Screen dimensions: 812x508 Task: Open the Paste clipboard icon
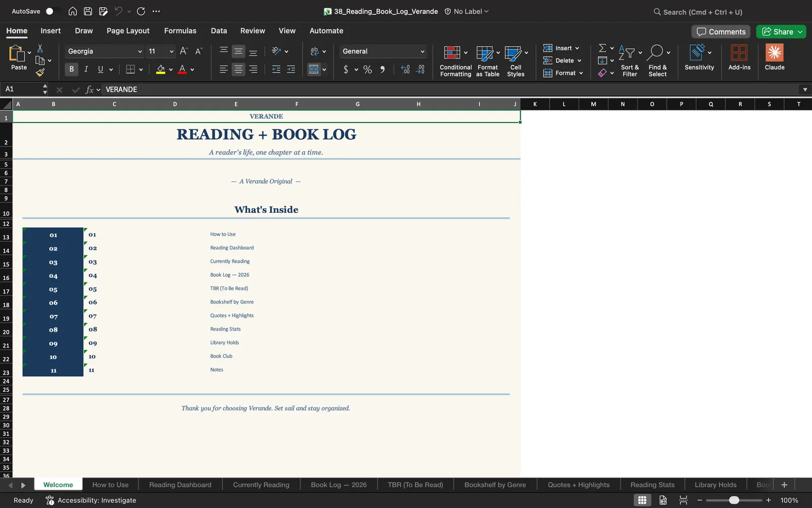17,53
